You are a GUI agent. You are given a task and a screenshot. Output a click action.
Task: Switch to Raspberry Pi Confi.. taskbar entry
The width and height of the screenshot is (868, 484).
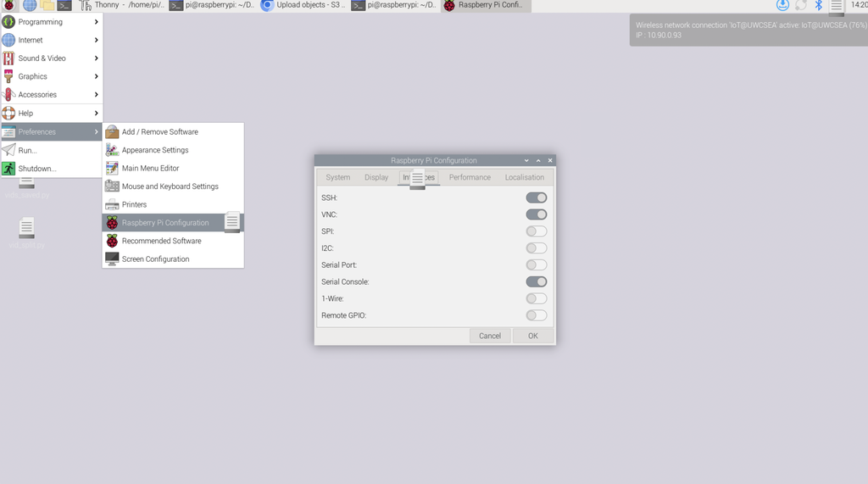(x=486, y=5)
